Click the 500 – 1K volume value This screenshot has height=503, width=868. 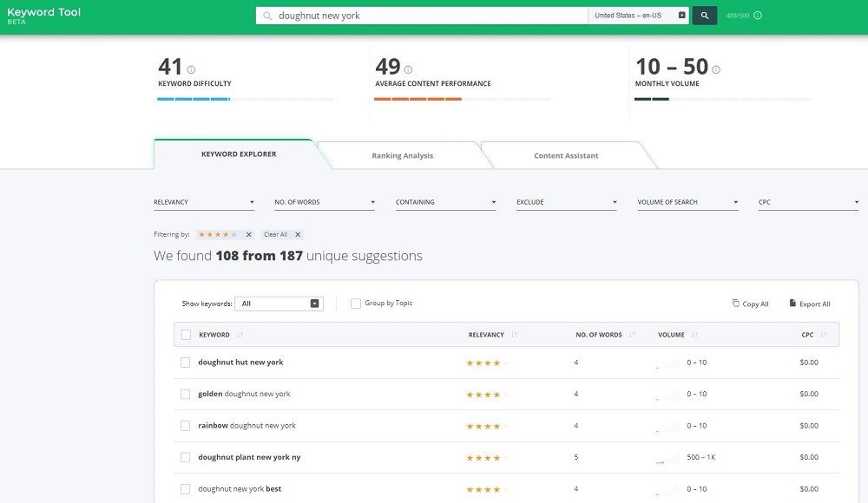[x=700, y=457]
